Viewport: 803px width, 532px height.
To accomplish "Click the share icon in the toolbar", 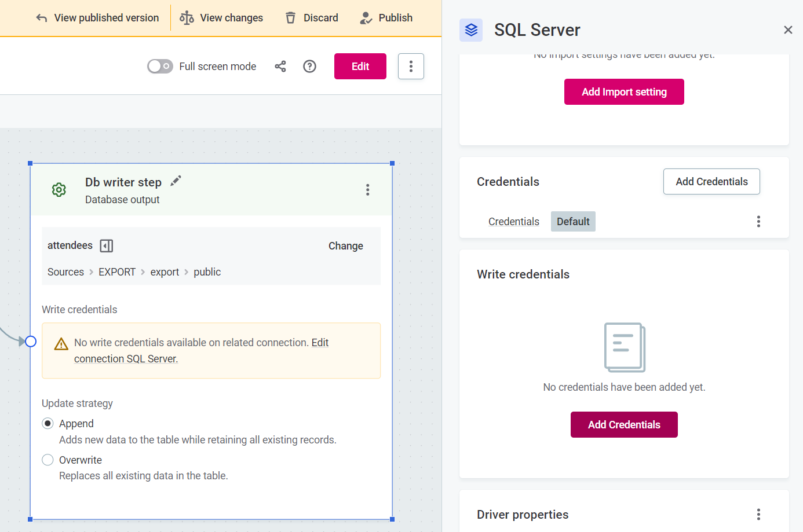I will (x=280, y=66).
